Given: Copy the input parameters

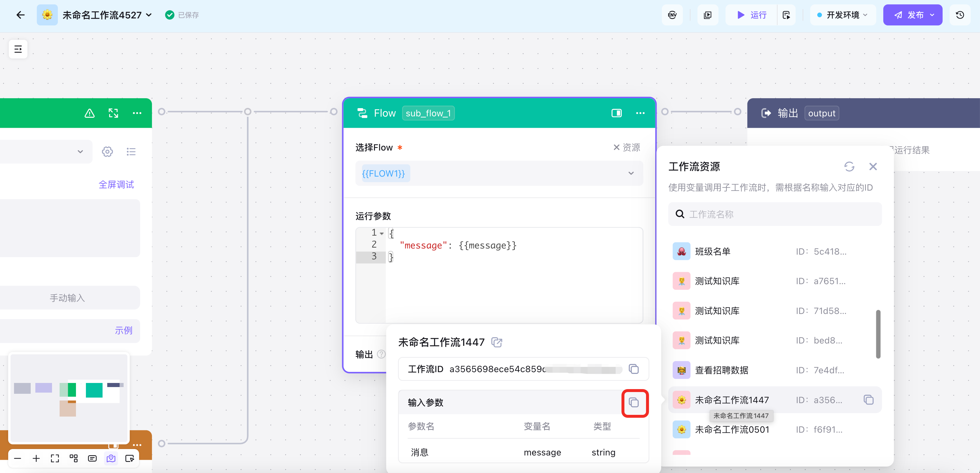Looking at the screenshot, I should pyautogui.click(x=634, y=403).
